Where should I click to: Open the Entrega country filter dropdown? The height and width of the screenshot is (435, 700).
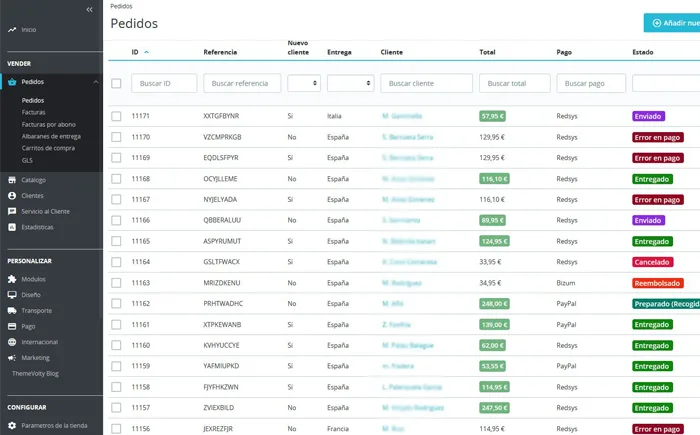click(x=349, y=83)
